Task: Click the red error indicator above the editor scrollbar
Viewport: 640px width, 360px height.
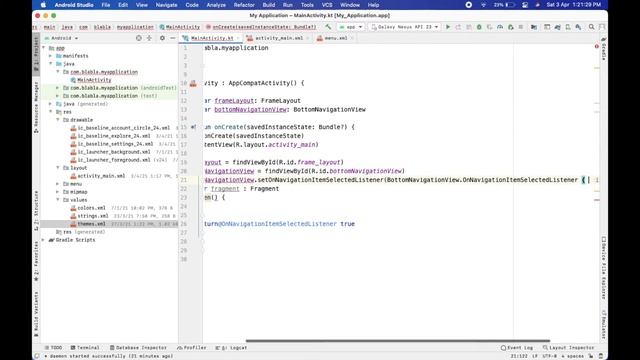Action: pyautogui.click(x=596, y=47)
